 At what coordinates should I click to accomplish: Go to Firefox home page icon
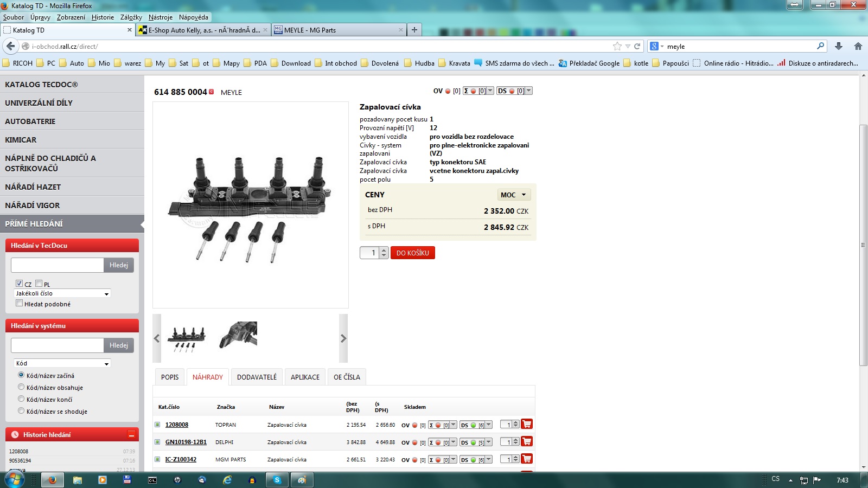858,46
